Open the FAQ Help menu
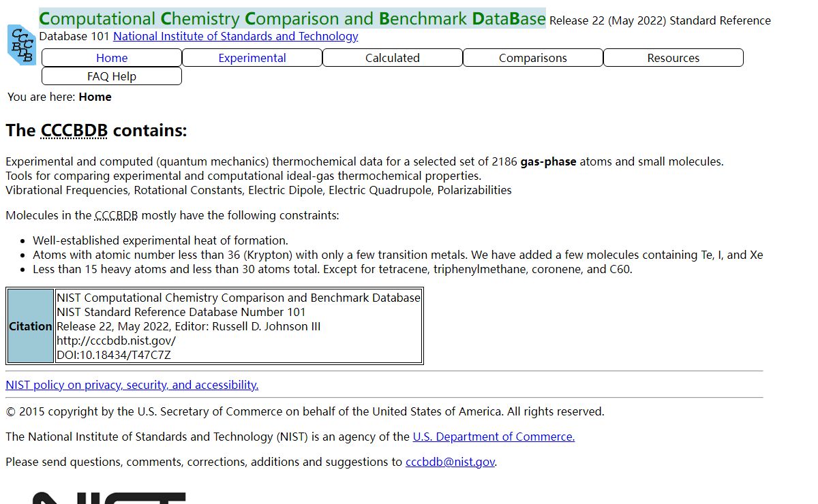The height and width of the screenshot is (504, 818). pos(112,76)
